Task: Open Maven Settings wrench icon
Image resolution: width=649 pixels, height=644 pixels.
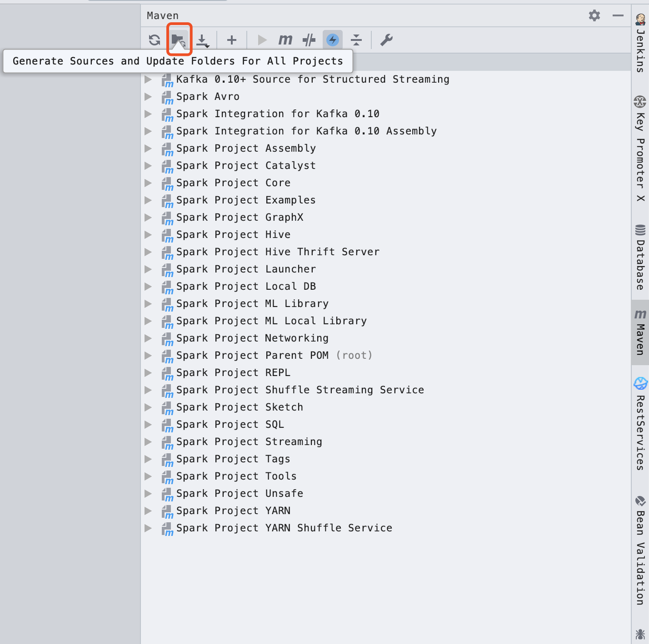Action: point(386,40)
